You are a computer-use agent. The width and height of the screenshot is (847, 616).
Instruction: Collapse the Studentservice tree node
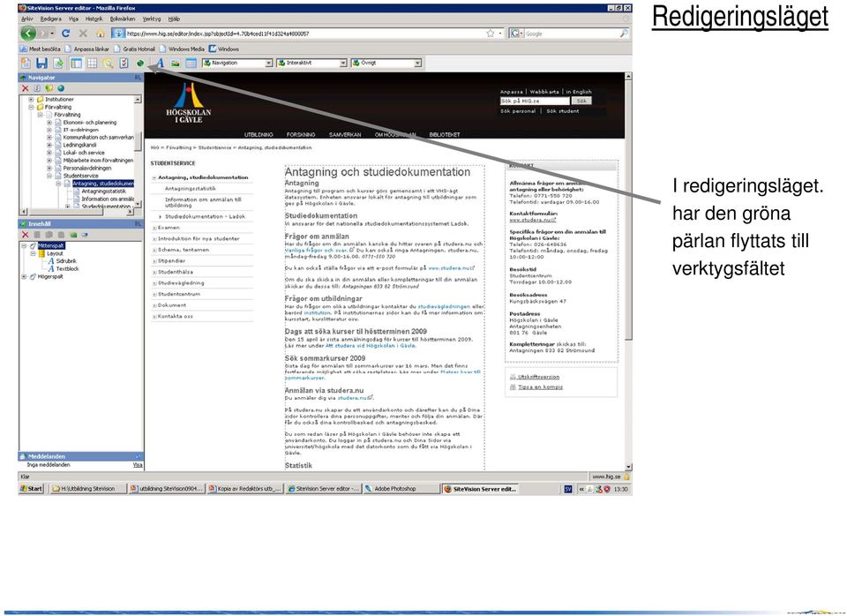(49, 176)
